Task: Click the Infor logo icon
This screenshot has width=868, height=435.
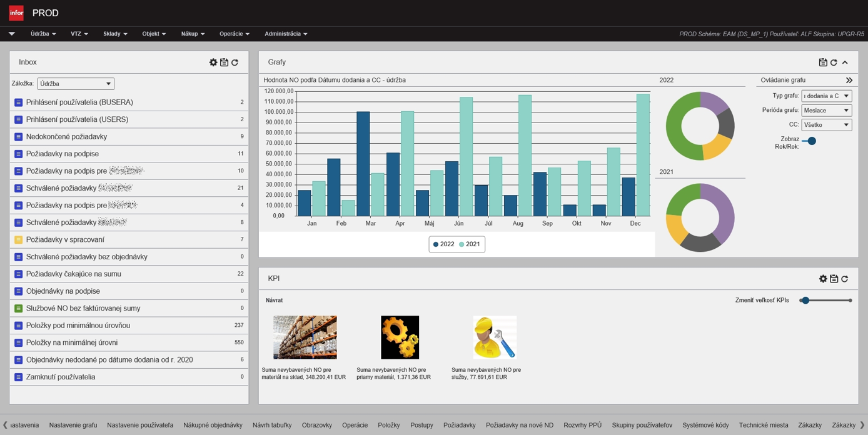Action: pos(16,13)
